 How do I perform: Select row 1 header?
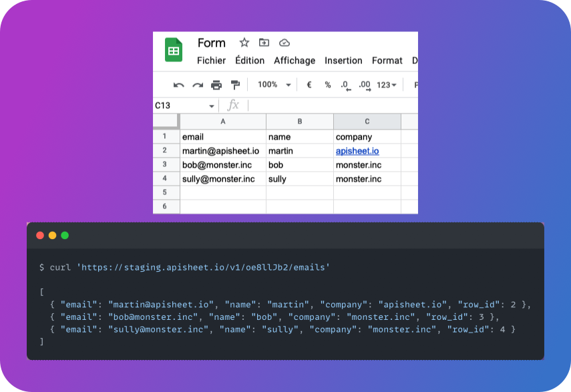[166, 136]
